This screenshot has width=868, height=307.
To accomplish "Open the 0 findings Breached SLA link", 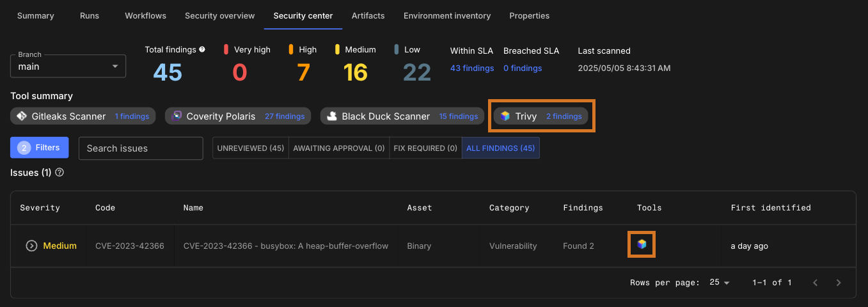I will pos(523,68).
